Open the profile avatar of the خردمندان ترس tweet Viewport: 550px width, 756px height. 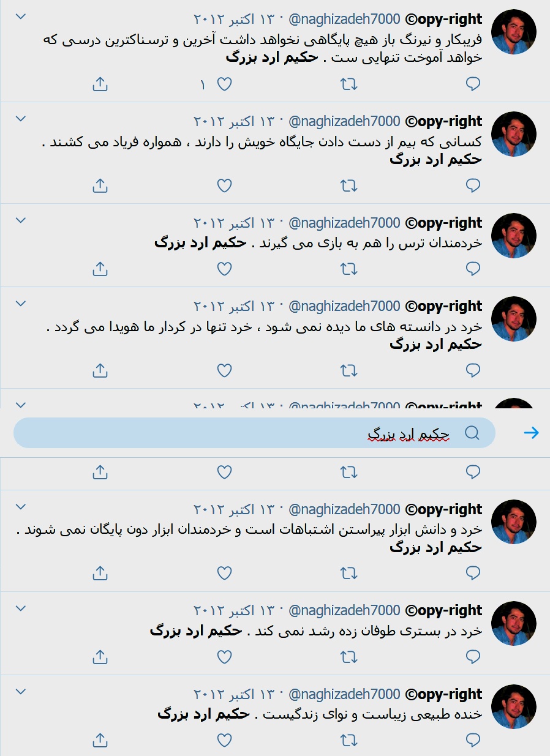514,236
